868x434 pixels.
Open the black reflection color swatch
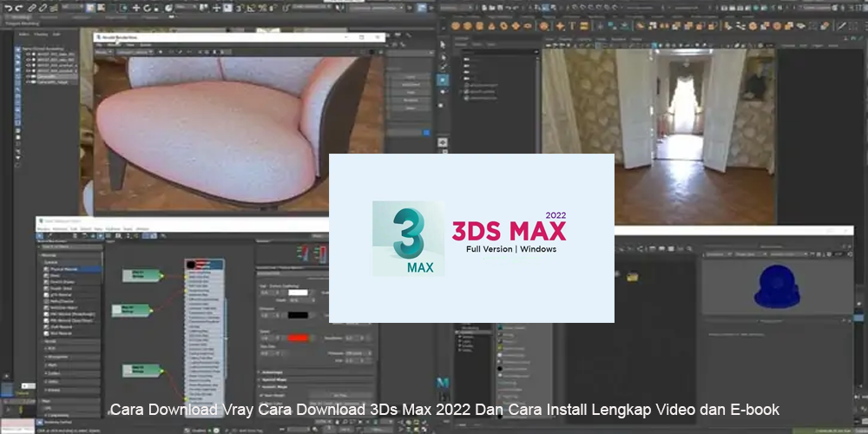(298, 315)
